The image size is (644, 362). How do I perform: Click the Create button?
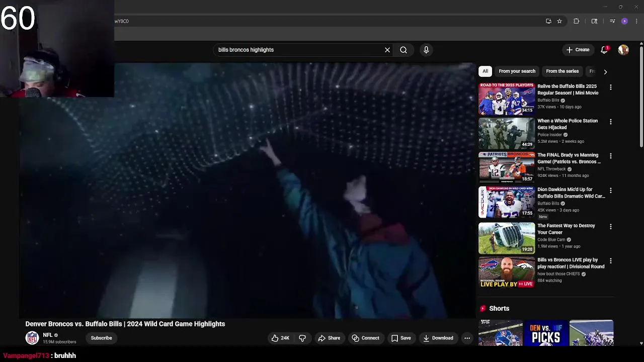point(578,50)
